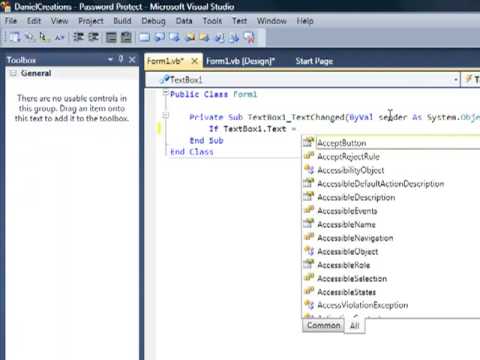Select AccessViolationException in the IntelliSense list
The image size is (480, 360).
pos(391,305)
